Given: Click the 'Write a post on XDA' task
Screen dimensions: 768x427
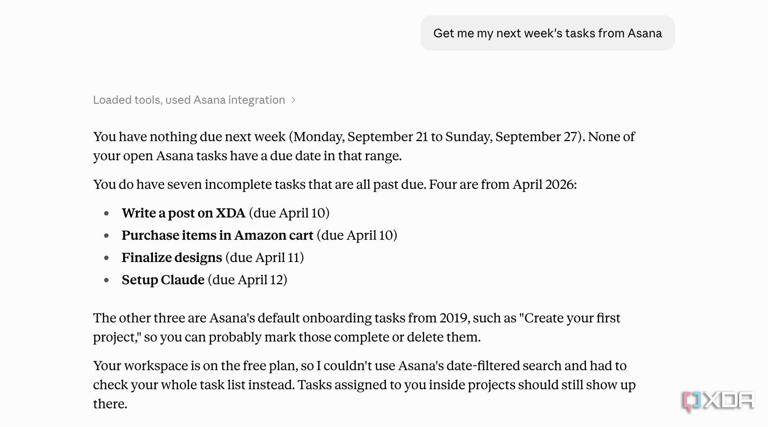Looking at the screenshot, I should click(184, 213).
